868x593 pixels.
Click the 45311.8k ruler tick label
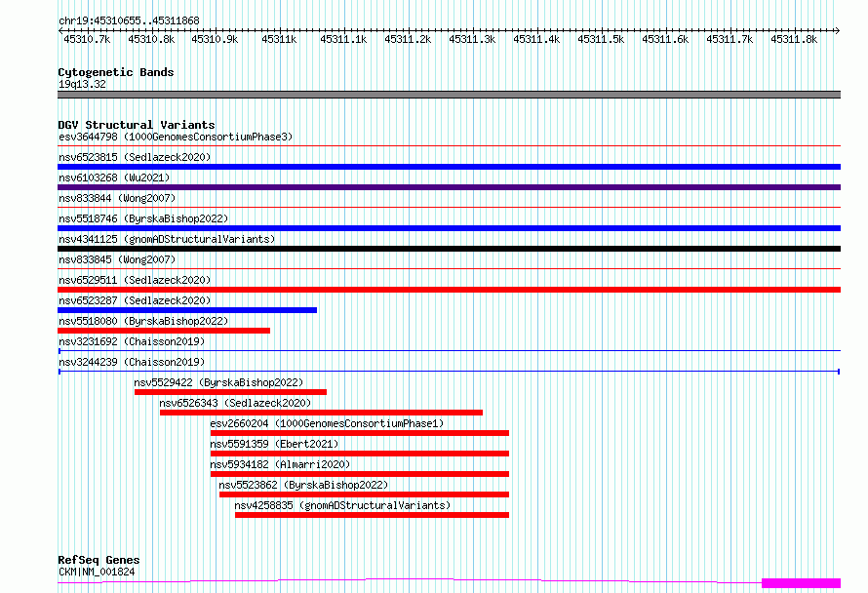[794, 39]
